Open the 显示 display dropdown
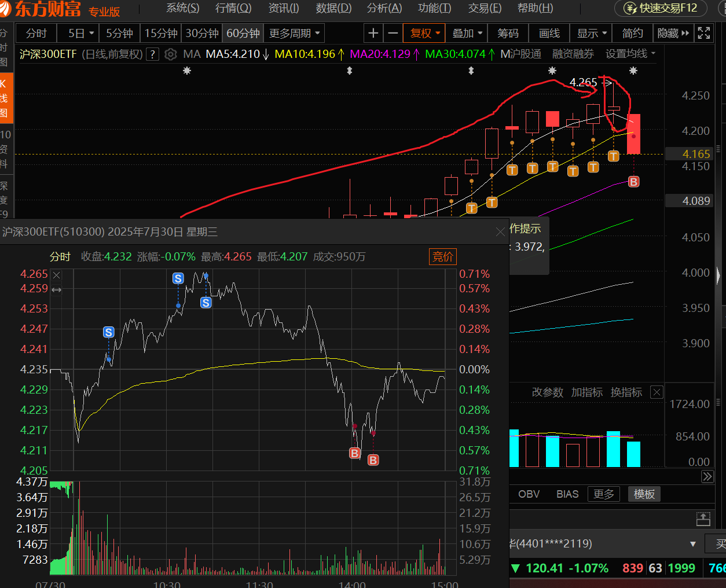 click(591, 33)
